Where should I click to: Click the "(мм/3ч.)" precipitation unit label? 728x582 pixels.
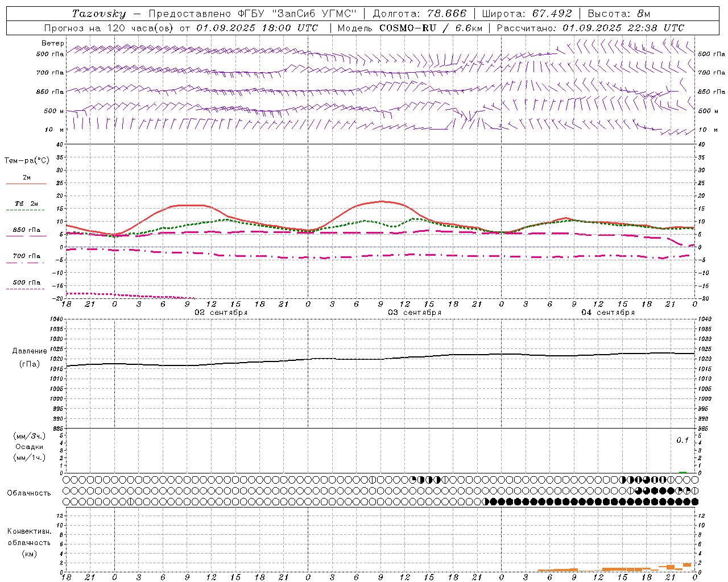(x=30, y=436)
